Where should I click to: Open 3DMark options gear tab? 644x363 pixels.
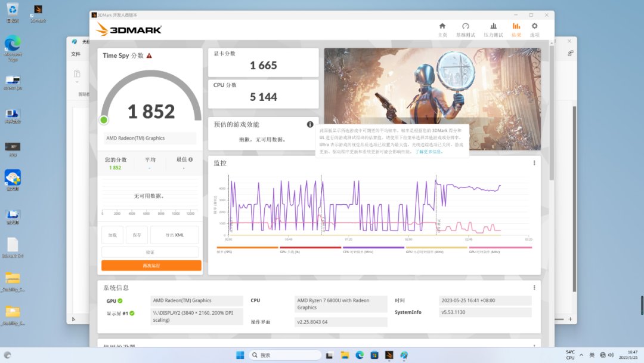pos(534,30)
